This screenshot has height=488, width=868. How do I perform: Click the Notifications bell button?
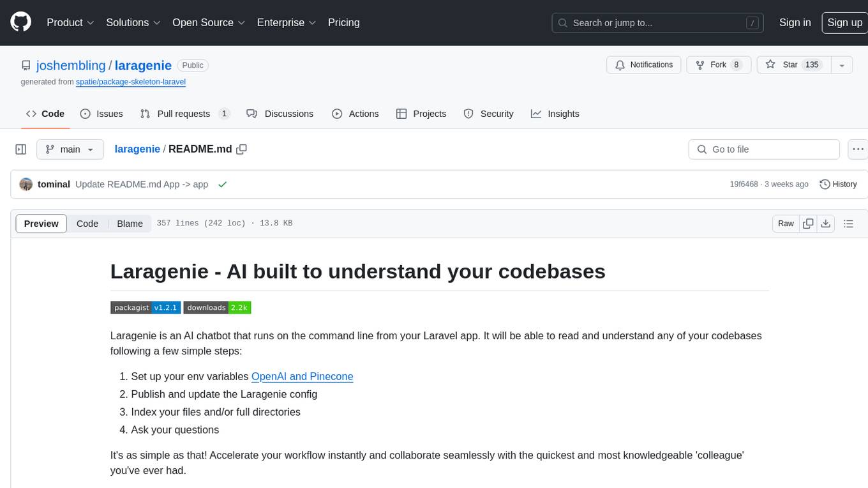[644, 65]
